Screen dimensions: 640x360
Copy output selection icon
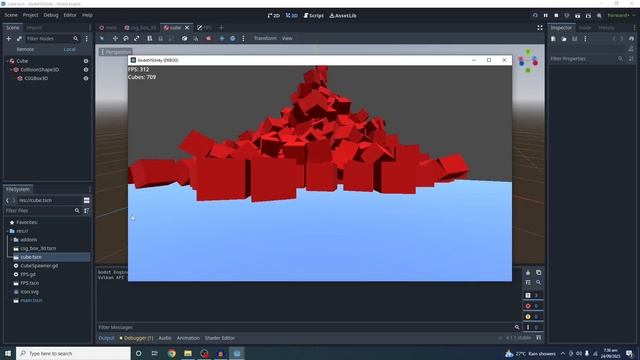pyautogui.click(x=538, y=273)
